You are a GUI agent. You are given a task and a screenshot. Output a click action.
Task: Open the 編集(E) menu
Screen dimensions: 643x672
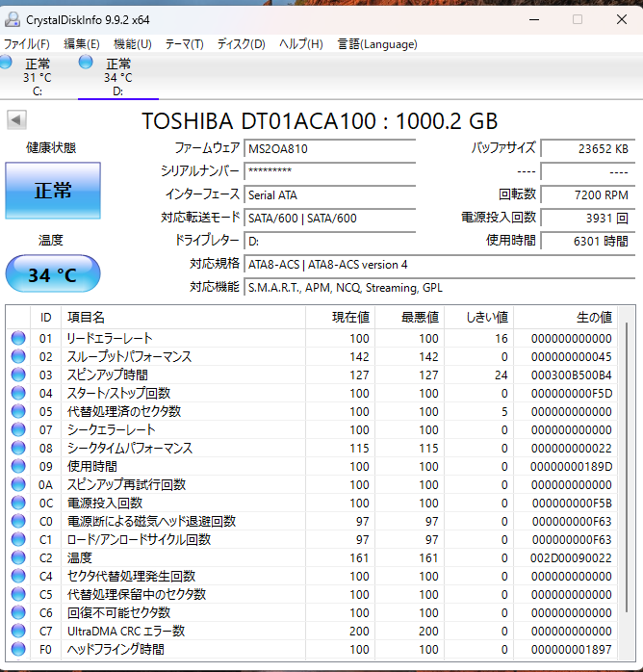82,44
